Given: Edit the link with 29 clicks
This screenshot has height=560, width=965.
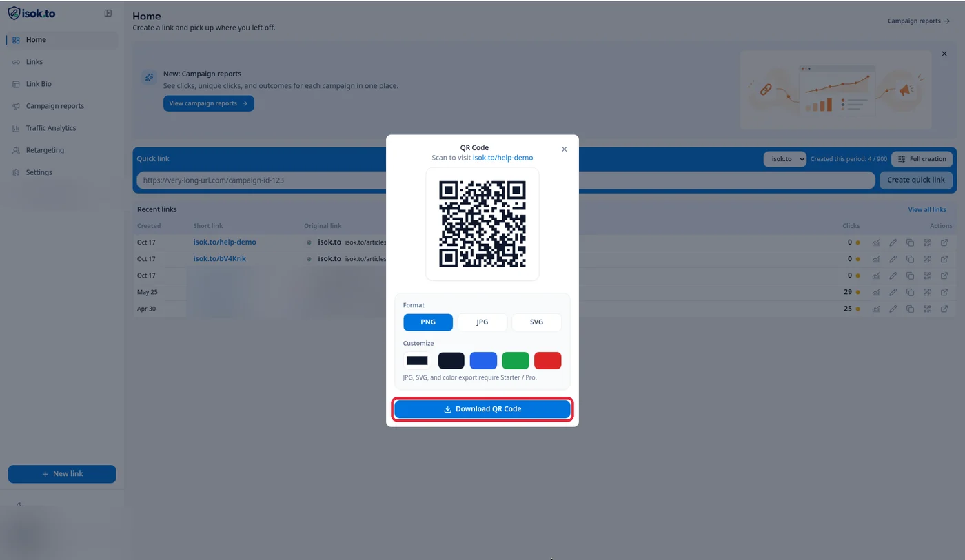Looking at the screenshot, I should click(893, 292).
